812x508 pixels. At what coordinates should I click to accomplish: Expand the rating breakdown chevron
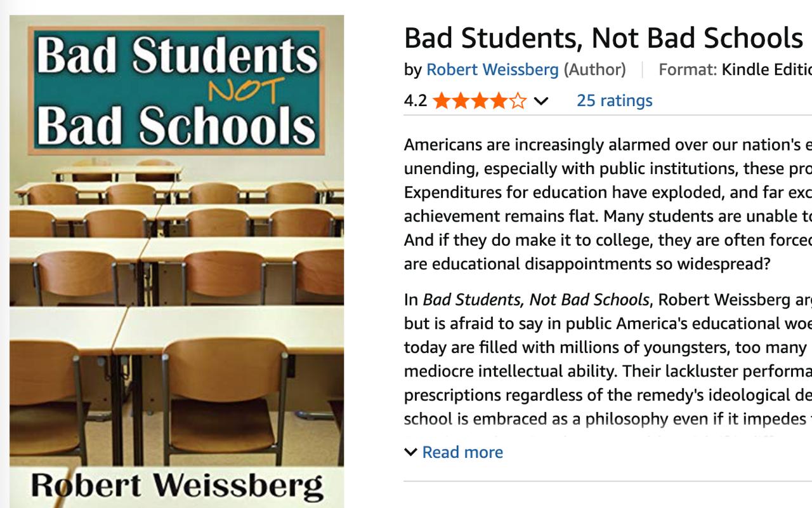tap(540, 101)
